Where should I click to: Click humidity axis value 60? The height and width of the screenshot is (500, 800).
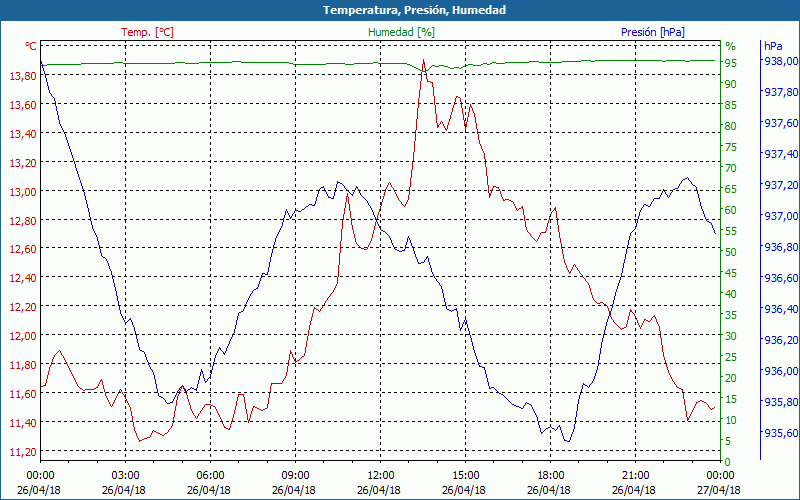pyautogui.click(x=731, y=210)
